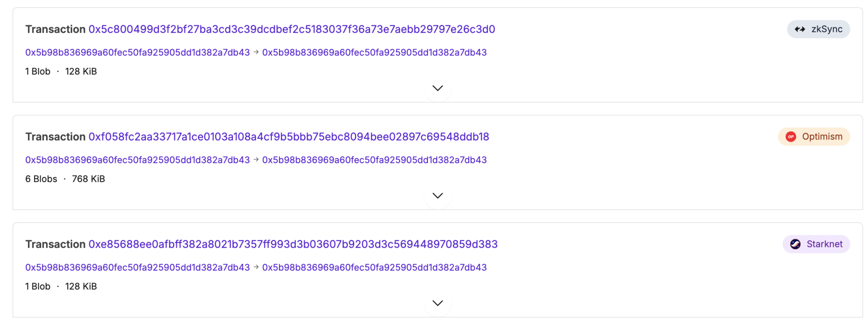Click the red Optimism OP logo icon

tap(791, 137)
